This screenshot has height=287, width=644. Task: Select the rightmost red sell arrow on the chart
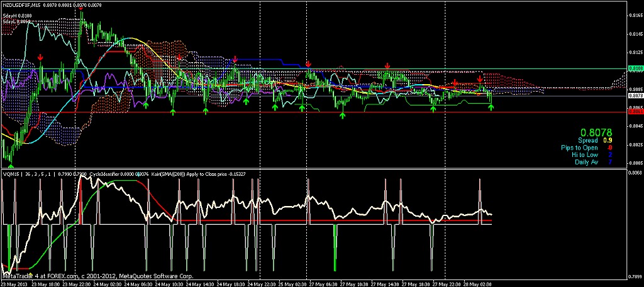[x=480, y=79]
